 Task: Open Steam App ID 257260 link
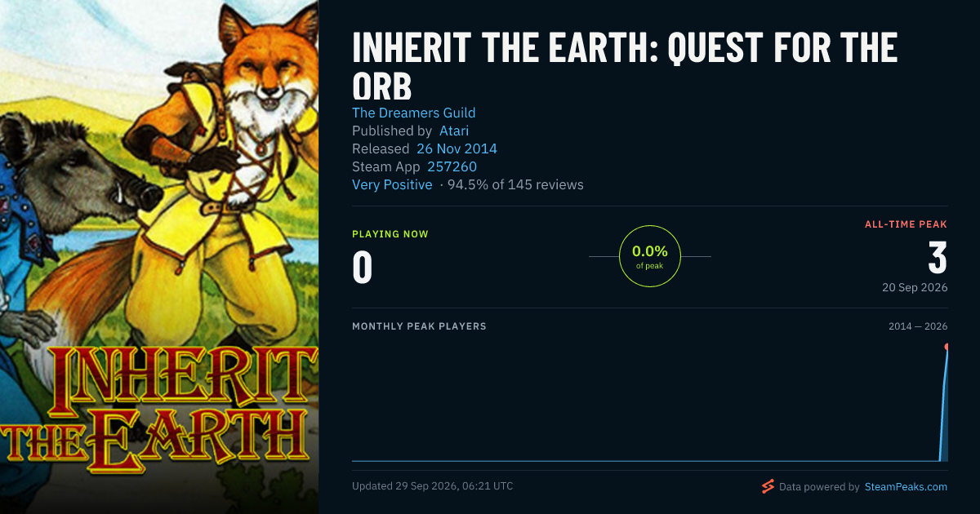[452, 166]
